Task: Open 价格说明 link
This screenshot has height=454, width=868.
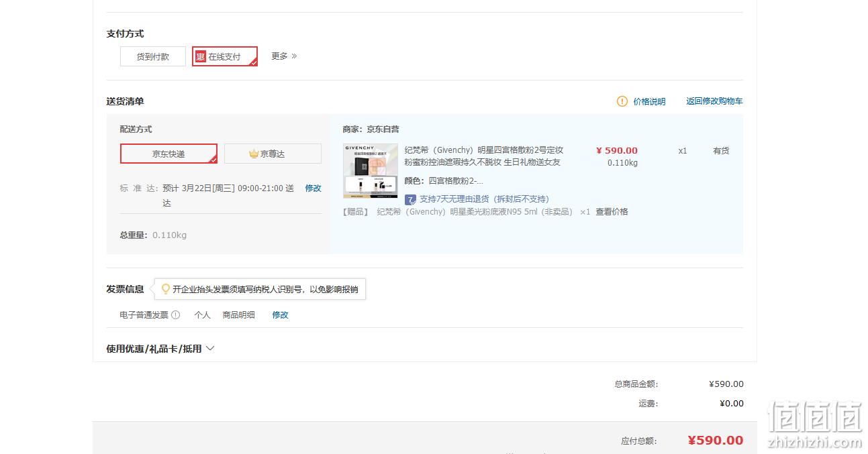Action: pyautogui.click(x=649, y=102)
